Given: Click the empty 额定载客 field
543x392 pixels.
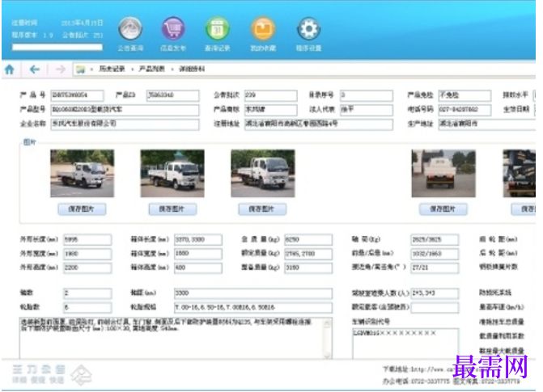Looking at the screenshot, I should point(435,307).
